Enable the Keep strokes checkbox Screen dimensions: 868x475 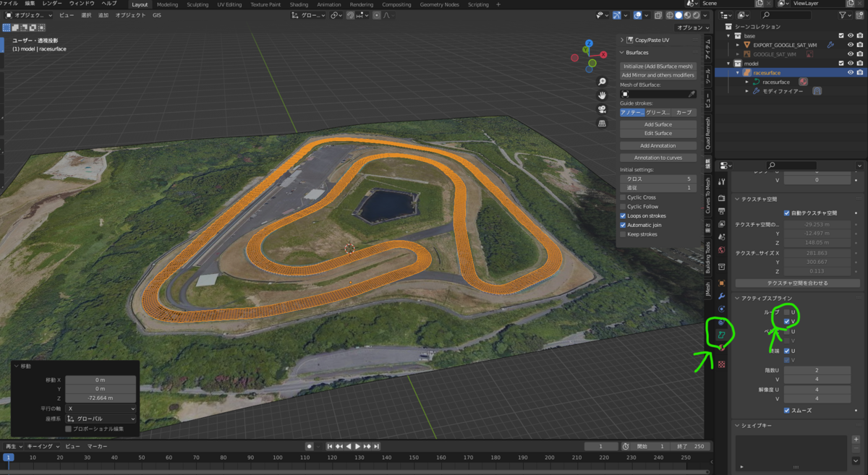click(623, 234)
